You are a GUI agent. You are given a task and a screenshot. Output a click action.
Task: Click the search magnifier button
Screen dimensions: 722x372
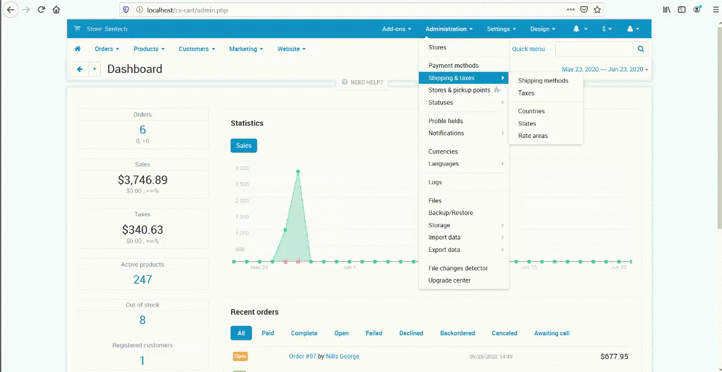pos(640,49)
